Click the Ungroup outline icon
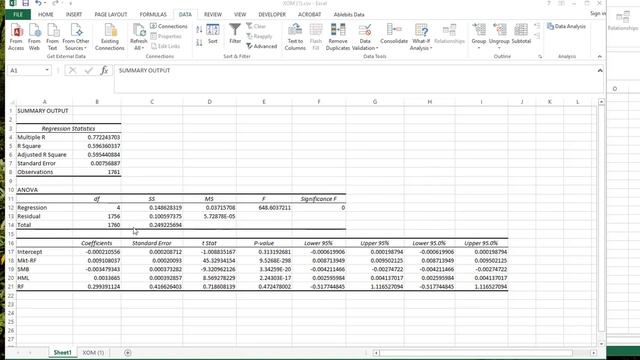Viewport: 640px width, 360px height. pyautogui.click(x=499, y=37)
